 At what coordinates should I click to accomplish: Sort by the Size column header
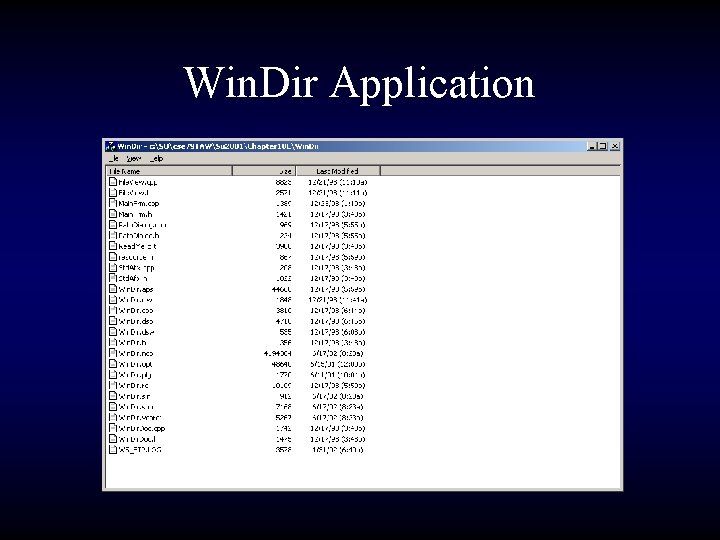point(264,171)
